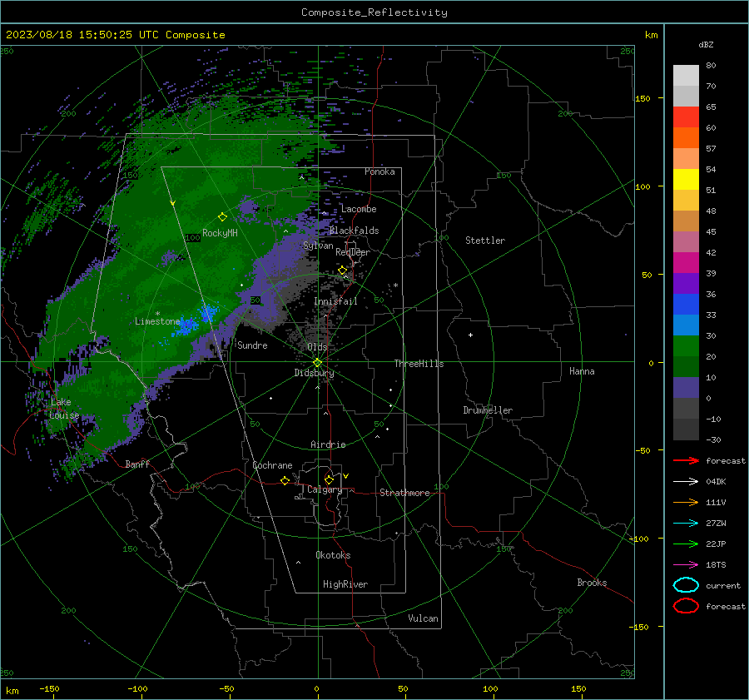Click the Lacombe city label
The height and width of the screenshot is (700, 749).
pos(359,209)
